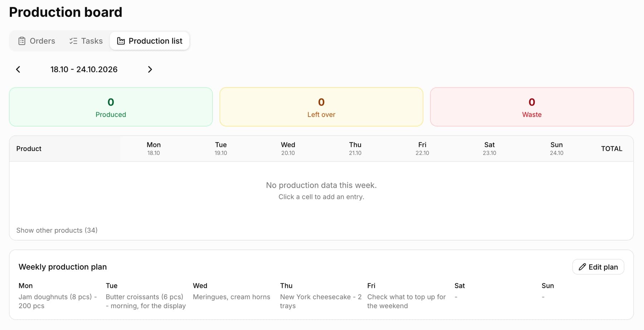Open the Orders tab
Image resolution: width=644 pixels, height=330 pixels.
click(x=36, y=41)
